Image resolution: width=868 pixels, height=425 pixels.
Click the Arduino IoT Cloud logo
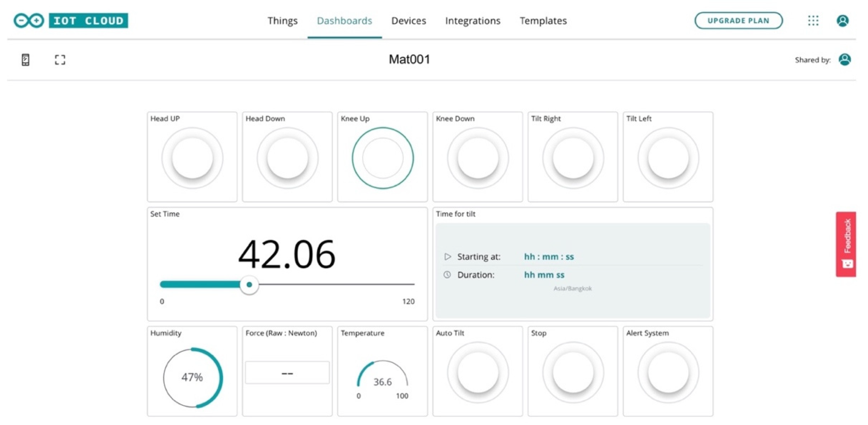pos(70,20)
